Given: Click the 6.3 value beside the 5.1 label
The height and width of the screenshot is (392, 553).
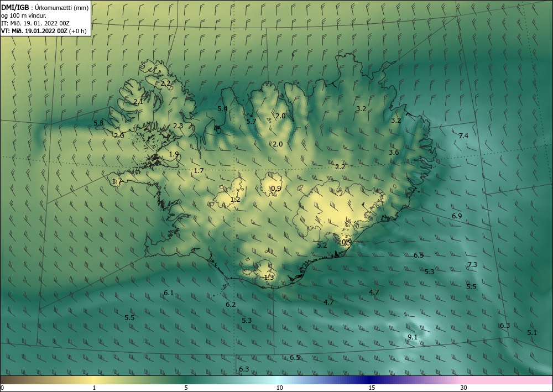Looking at the screenshot, I should point(505,325).
